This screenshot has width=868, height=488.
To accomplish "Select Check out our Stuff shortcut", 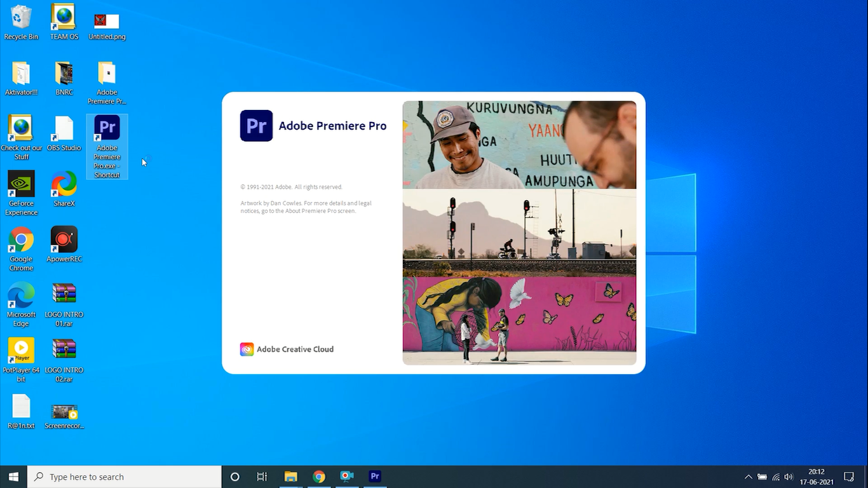I will pyautogui.click(x=21, y=138).
